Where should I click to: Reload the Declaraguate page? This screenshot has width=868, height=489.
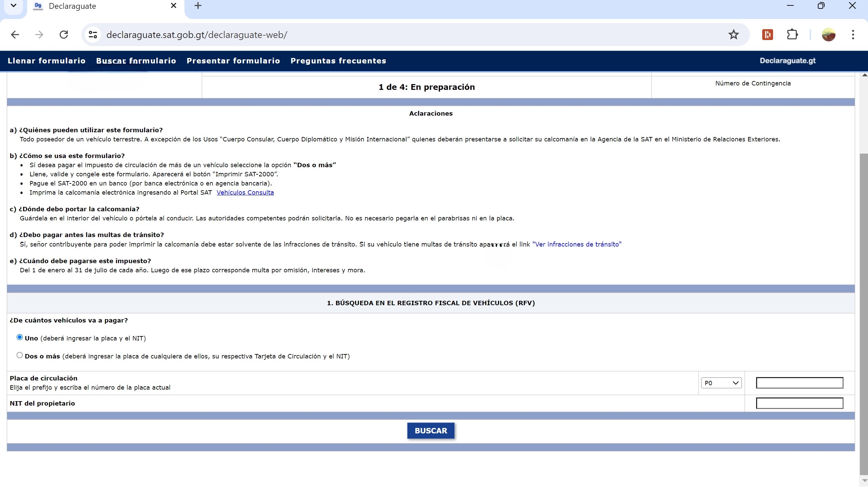coord(64,35)
